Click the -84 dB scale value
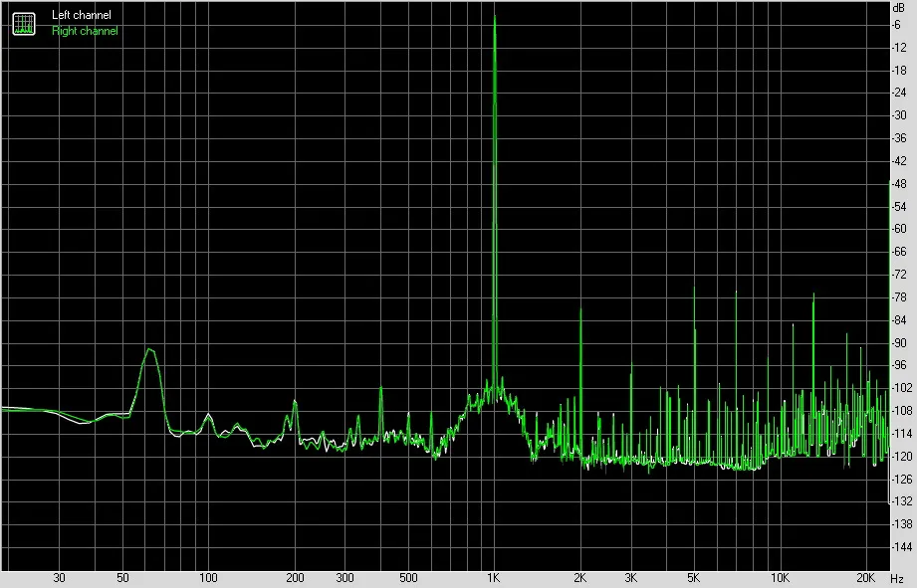The width and height of the screenshot is (917, 588). point(899,319)
